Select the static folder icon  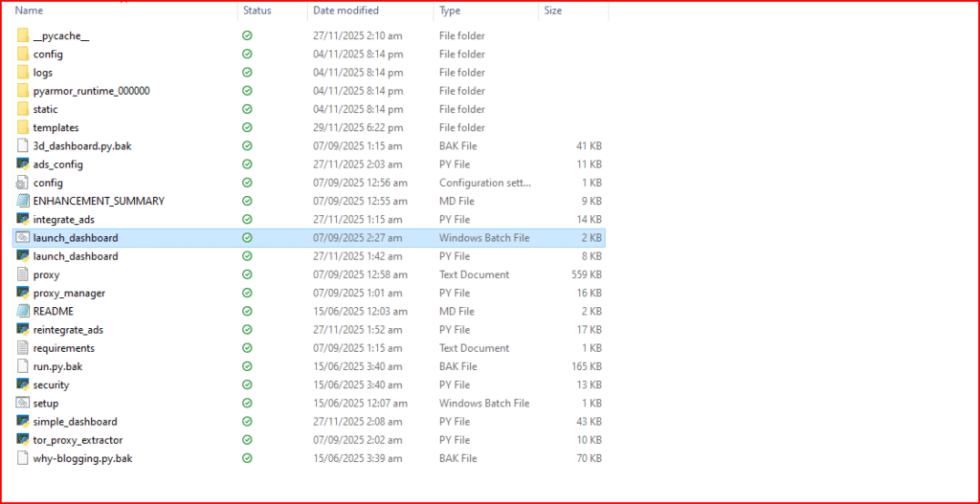(x=23, y=109)
